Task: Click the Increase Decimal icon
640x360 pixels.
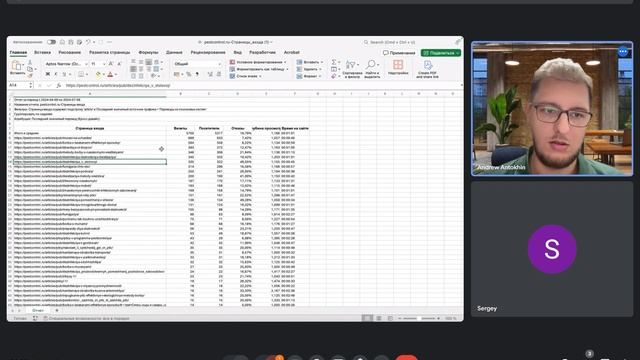Action: tap(210, 74)
